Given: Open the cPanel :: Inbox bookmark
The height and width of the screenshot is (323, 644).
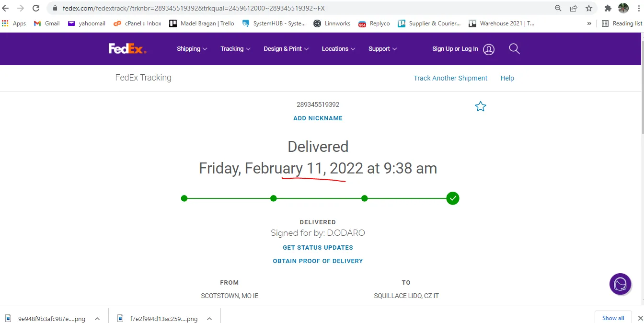Looking at the screenshot, I should [x=138, y=23].
